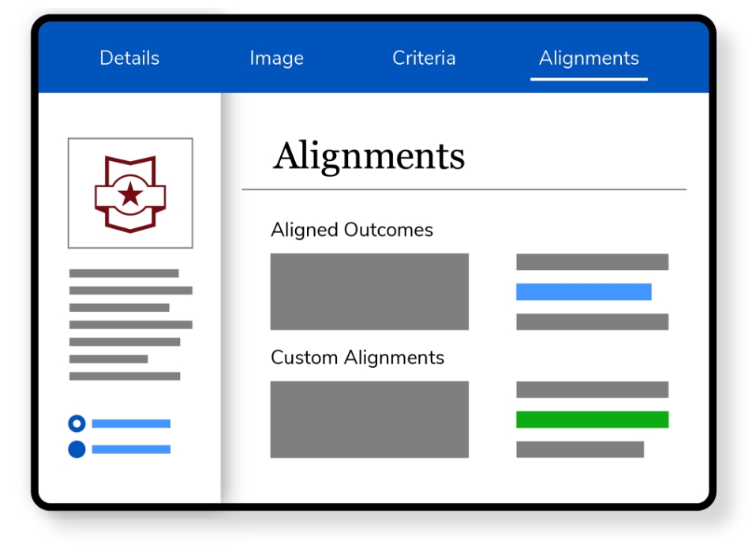Click the Aligned Outcomes section label
The height and width of the screenshot is (559, 756).
[352, 230]
